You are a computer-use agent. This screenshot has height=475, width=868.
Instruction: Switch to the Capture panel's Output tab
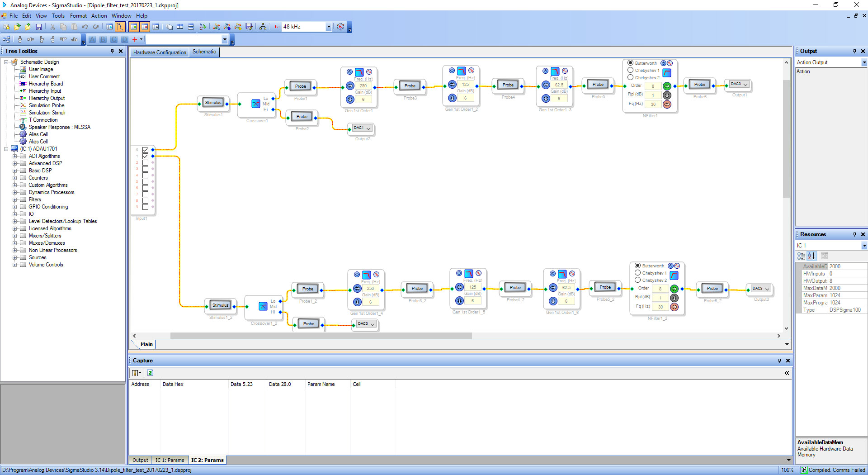(x=140, y=460)
